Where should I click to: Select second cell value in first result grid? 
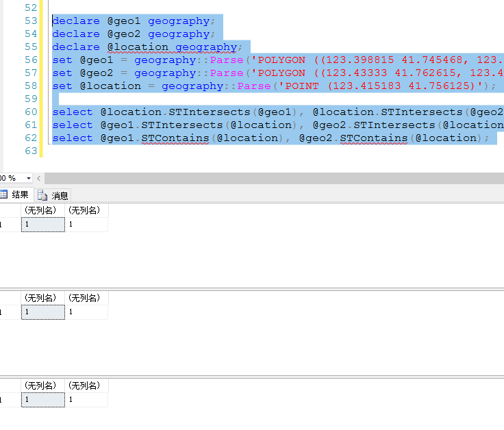pyautogui.click(x=86, y=225)
